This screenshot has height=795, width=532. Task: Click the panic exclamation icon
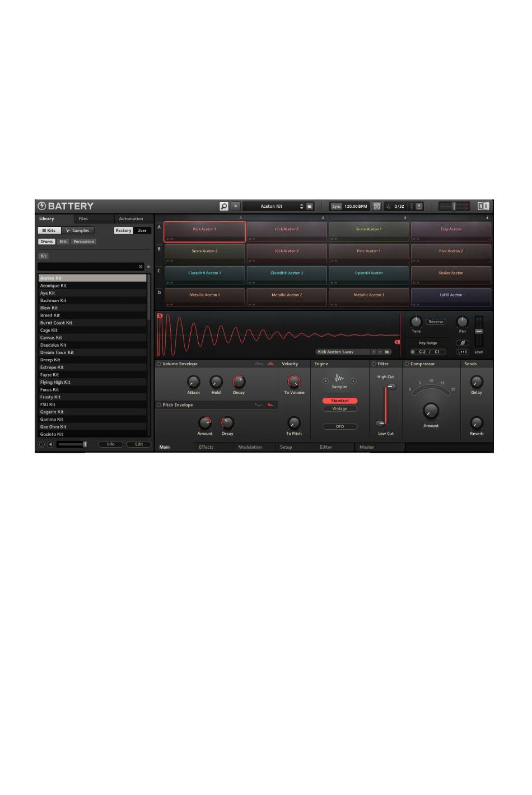[419, 206]
